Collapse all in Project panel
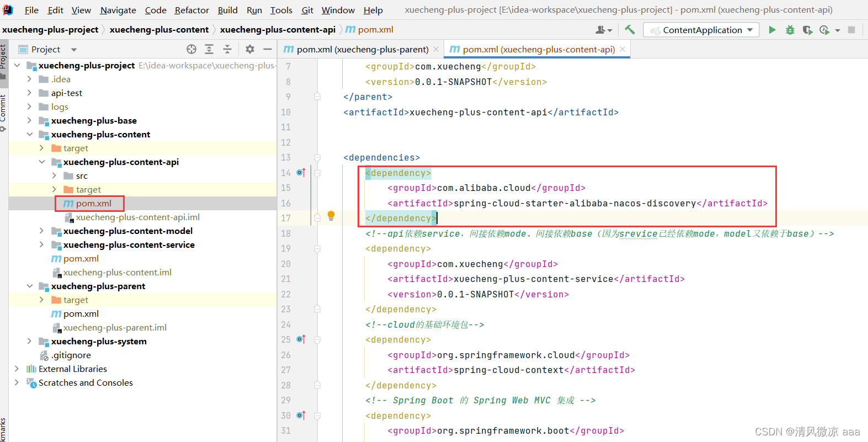 [x=227, y=49]
